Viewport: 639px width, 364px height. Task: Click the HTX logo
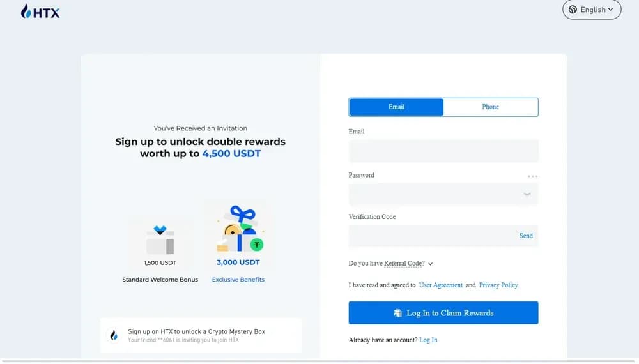click(40, 11)
